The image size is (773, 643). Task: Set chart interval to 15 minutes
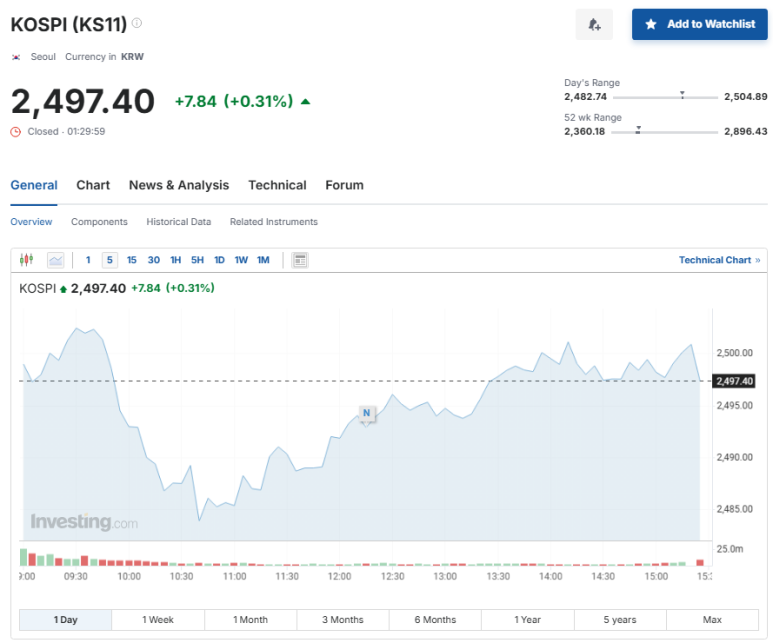(132, 260)
